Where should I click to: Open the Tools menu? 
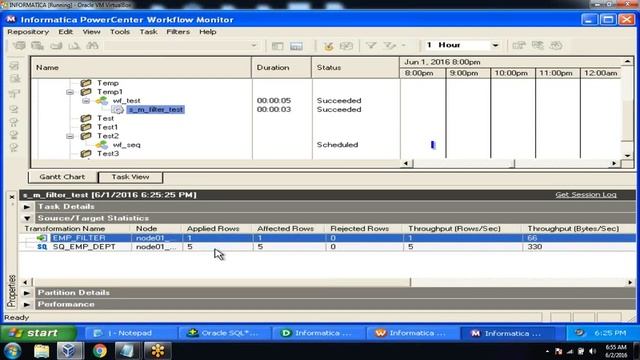[x=120, y=32]
